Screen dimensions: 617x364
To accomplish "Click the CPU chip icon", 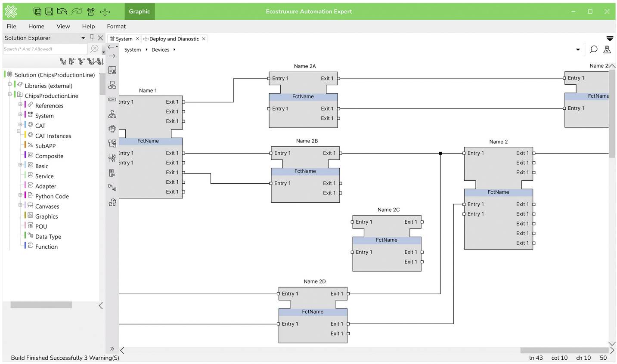I will click(x=112, y=129).
